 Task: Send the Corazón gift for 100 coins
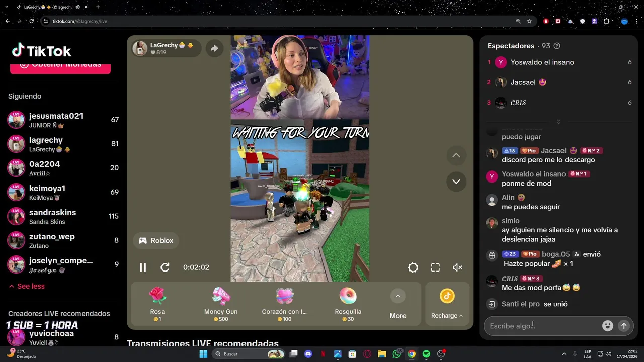click(284, 304)
